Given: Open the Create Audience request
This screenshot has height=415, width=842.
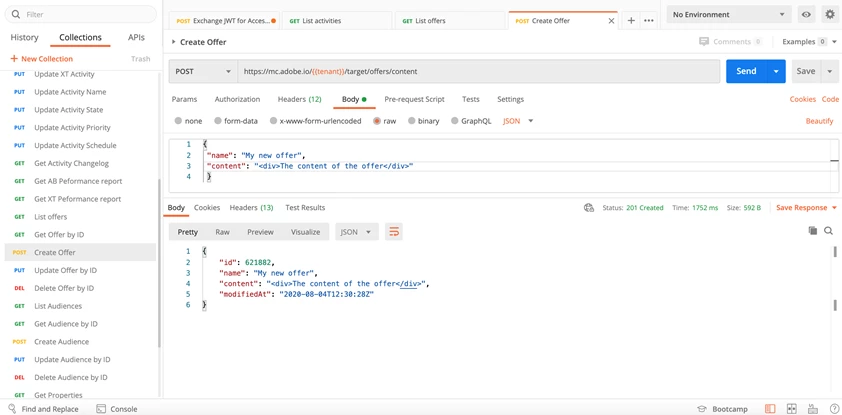Looking at the screenshot, I should (81, 341).
